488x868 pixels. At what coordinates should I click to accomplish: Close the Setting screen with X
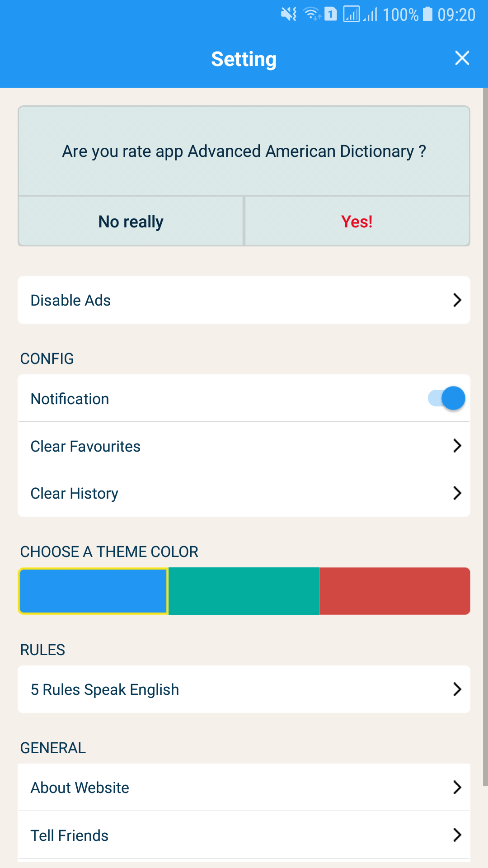[462, 58]
